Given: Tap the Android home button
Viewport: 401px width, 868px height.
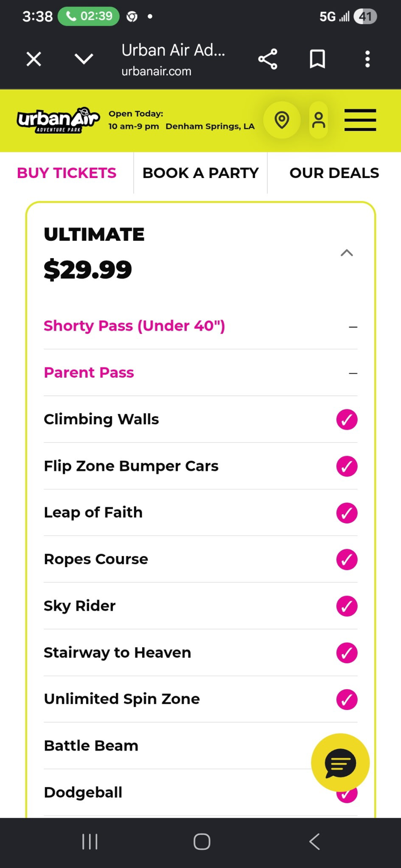Looking at the screenshot, I should click(202, 841).
